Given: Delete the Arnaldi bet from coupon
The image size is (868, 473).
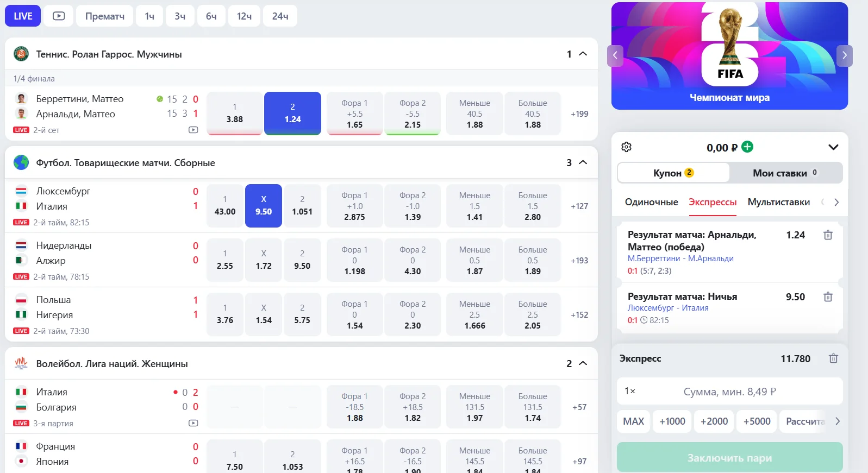Looking at the screenshot, I should pyautogui.click(x=828, y=235).
